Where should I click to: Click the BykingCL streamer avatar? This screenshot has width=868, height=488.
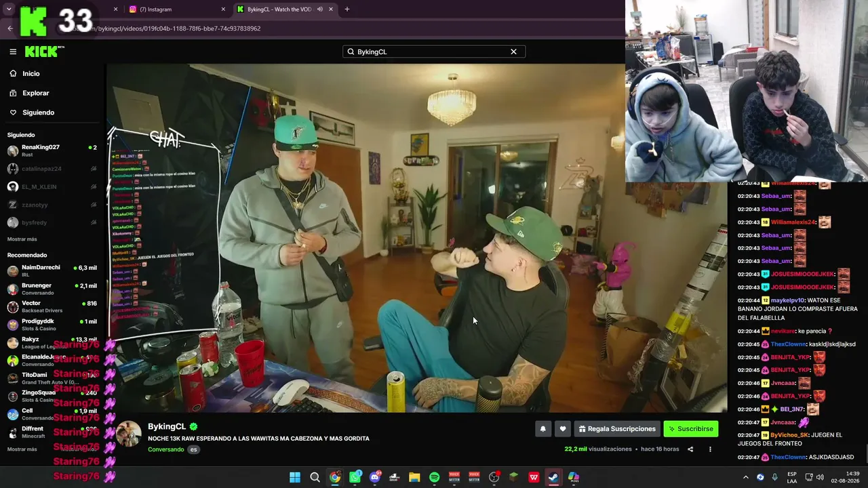click(x=129, y=434)
